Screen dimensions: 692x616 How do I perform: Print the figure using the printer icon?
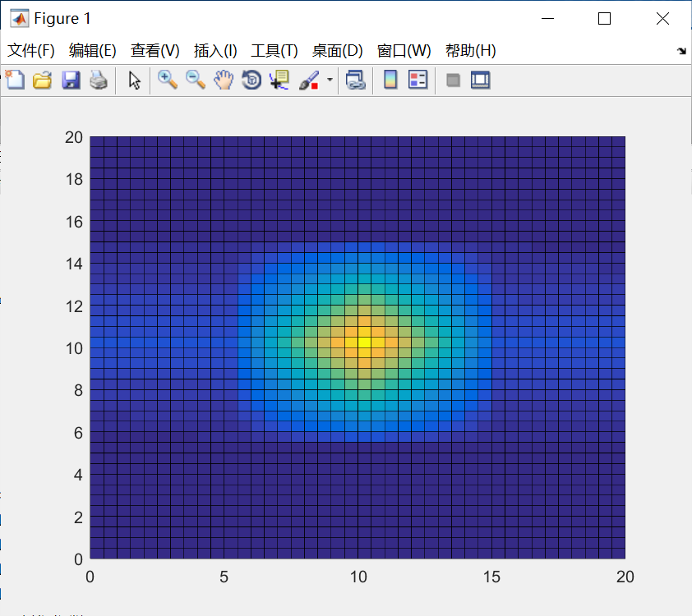(99, 80)
